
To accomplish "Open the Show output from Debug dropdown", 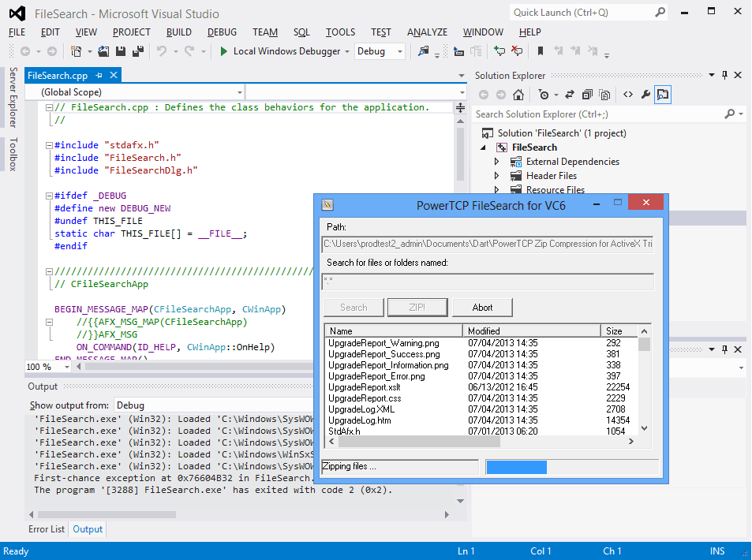I will pos(214,405).
